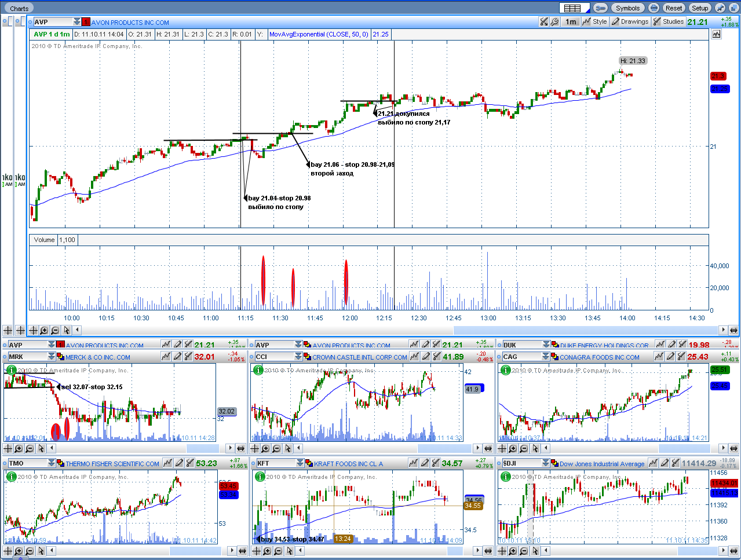Click the KRAFT FOODS INC CL A link

(348, 464)
